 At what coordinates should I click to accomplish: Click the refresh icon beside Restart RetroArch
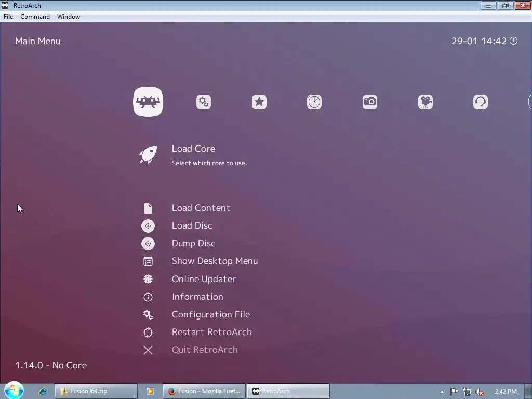(148, 332)
